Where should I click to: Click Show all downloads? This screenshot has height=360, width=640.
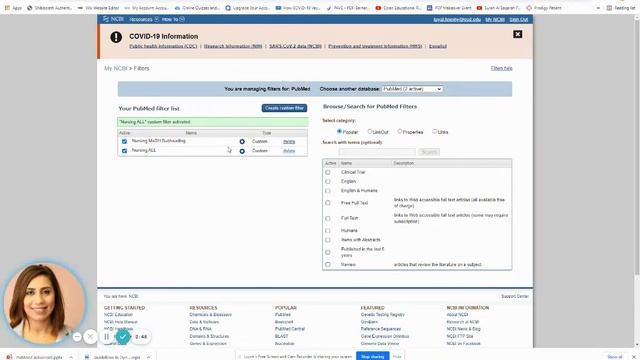[x=615, y=357]
